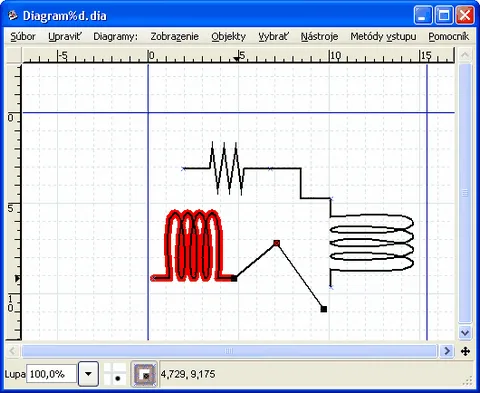Open the Pomocník menu

point(449,36)
